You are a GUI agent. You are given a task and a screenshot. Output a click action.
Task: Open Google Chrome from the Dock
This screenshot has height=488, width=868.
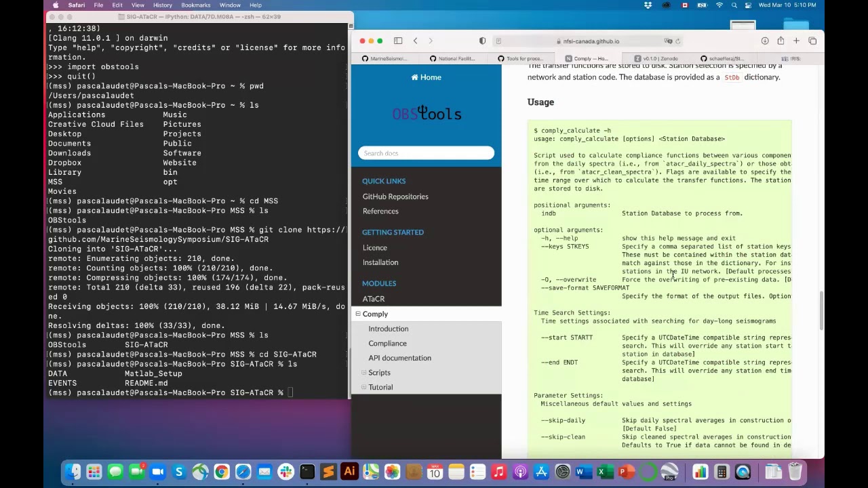222,472
